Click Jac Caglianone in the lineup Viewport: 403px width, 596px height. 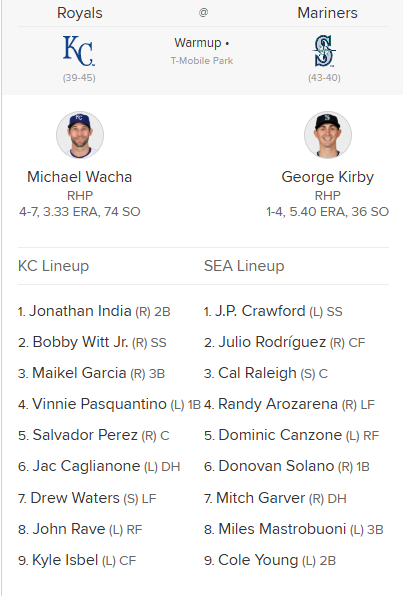coord(86,466)
